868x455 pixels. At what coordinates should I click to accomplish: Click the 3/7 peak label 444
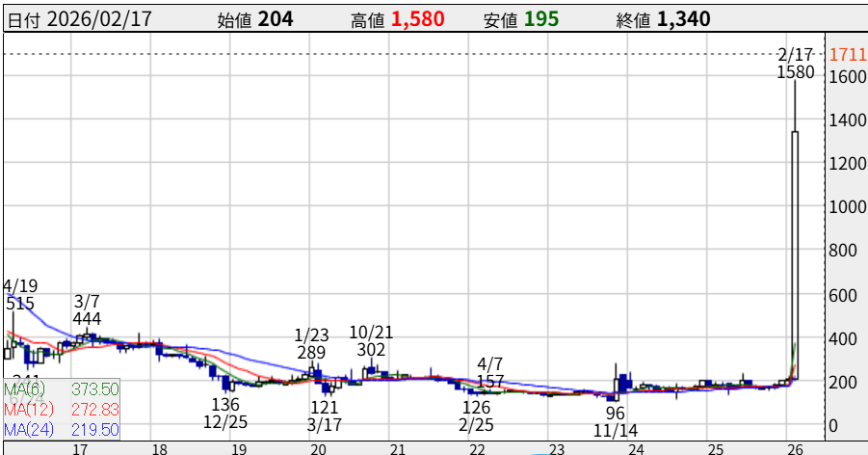pyautogui.click(x=87, y=319)
